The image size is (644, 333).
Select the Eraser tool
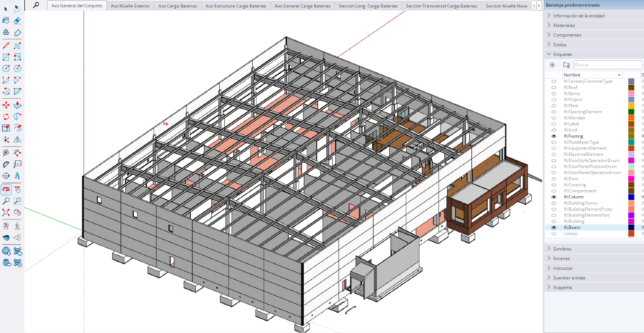pos(17,21)
